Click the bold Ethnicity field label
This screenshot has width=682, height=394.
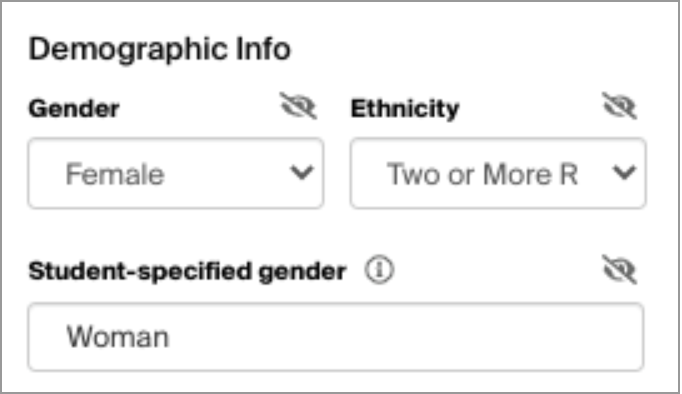click(x=405, y=109)
